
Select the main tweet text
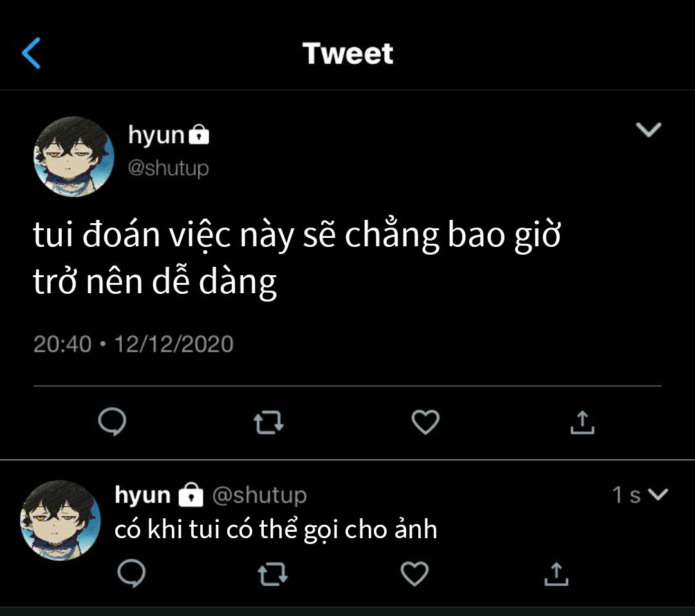[x=296, y=258]
